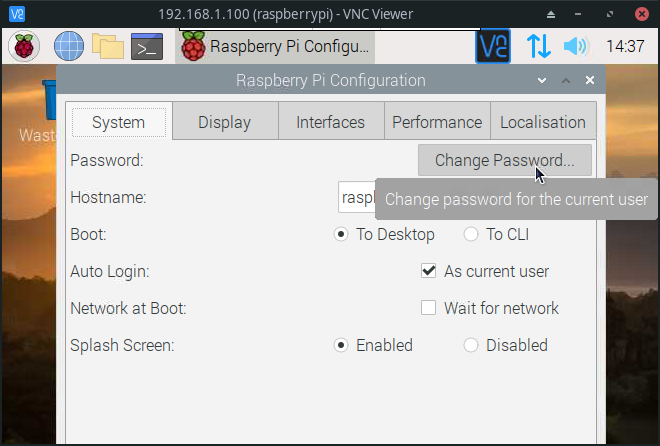Open the file manager folder icon
The height and width of the screenshot is (446, 660).
[108, 46]
